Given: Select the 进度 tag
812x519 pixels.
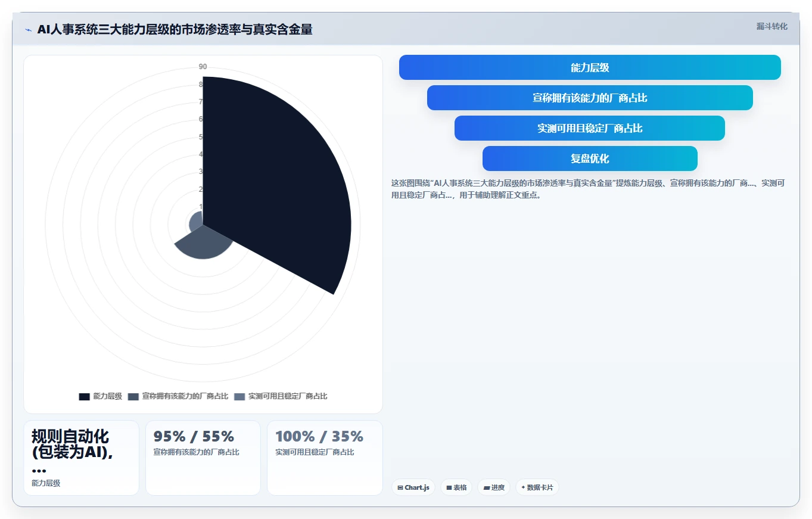Looking at the screenshot, I should [494, 487].
